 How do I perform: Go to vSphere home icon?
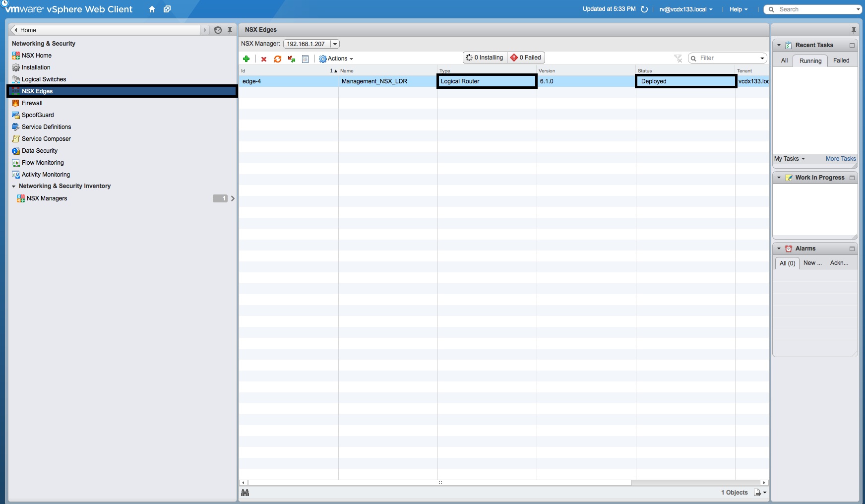click(152, 9)
